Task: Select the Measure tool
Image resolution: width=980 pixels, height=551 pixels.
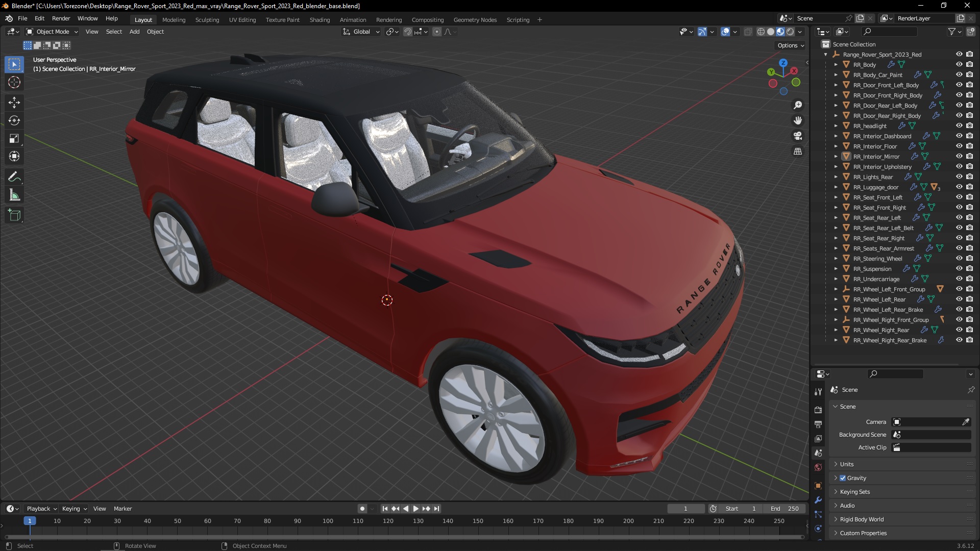Action: point(14,195)
